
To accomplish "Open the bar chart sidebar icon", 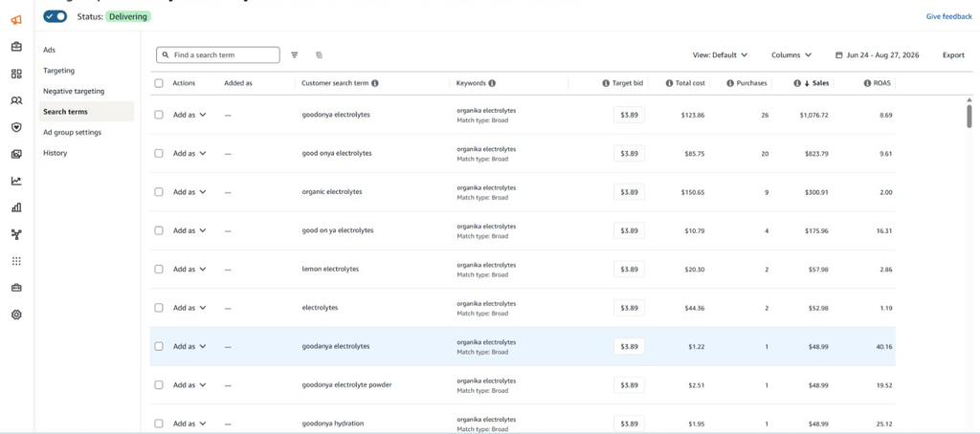I will coord(16,208).
